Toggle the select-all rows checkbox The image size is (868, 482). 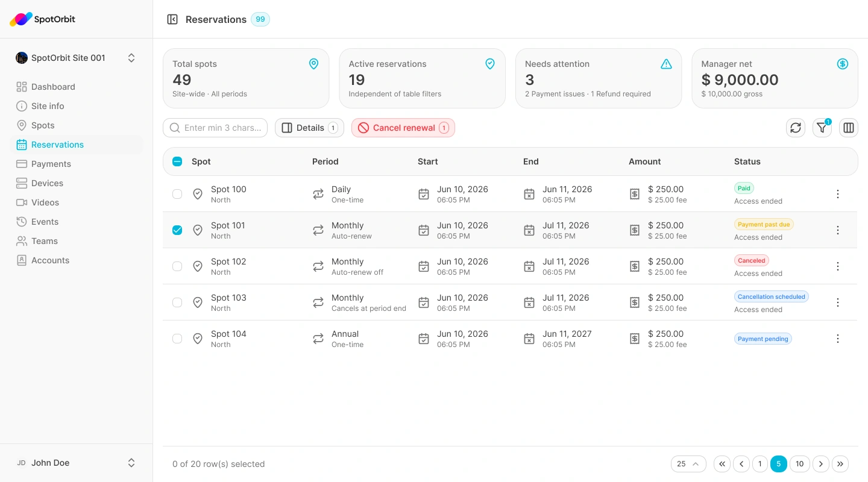(x=177, y=161)
